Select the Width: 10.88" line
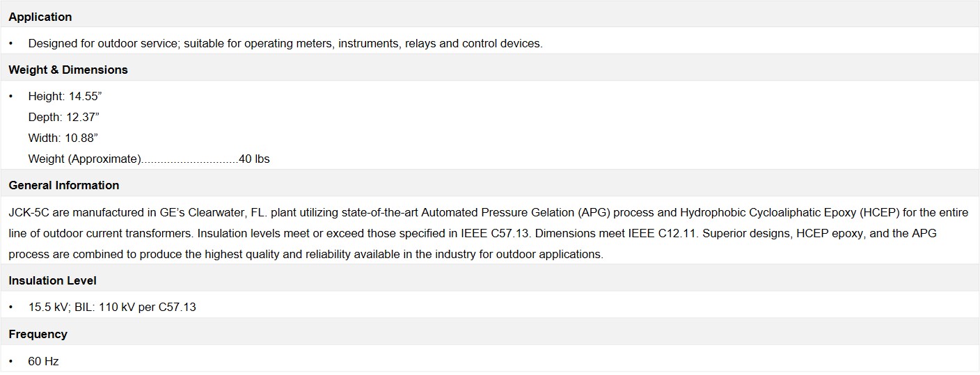 pyautogui.click(x=63, y=138)
